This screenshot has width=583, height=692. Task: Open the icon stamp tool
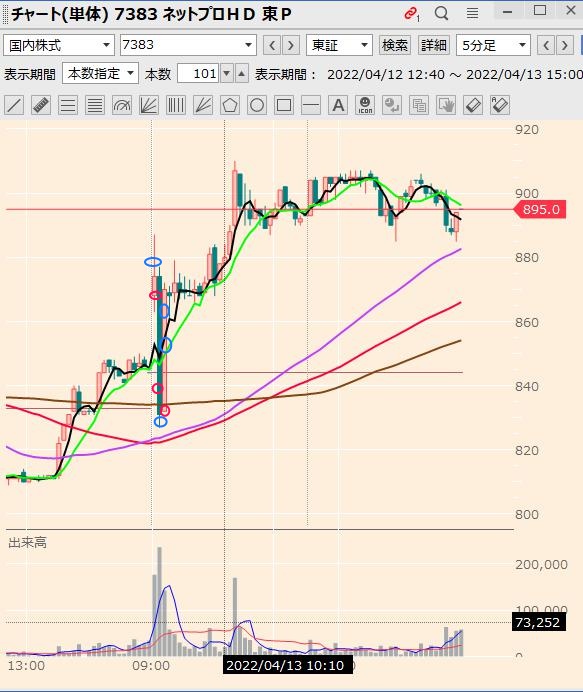(x=365, y=105)
